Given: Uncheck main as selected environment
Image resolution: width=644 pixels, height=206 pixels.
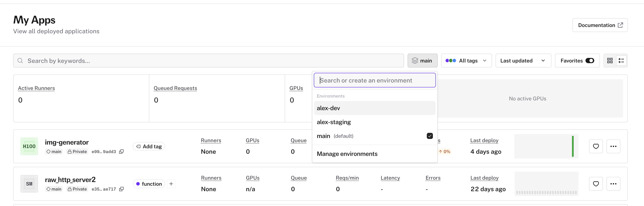Looking at the screenshot, I should point(429,136).
